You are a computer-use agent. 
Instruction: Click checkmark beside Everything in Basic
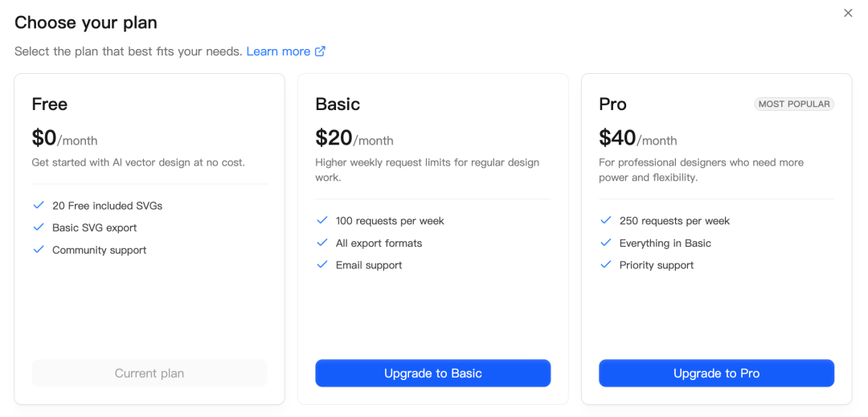[606, 243]
